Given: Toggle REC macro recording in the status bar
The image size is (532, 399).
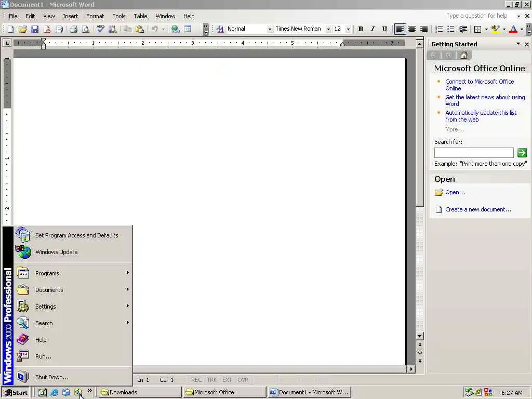Looking at the screenshot, I should click(196, 380).
